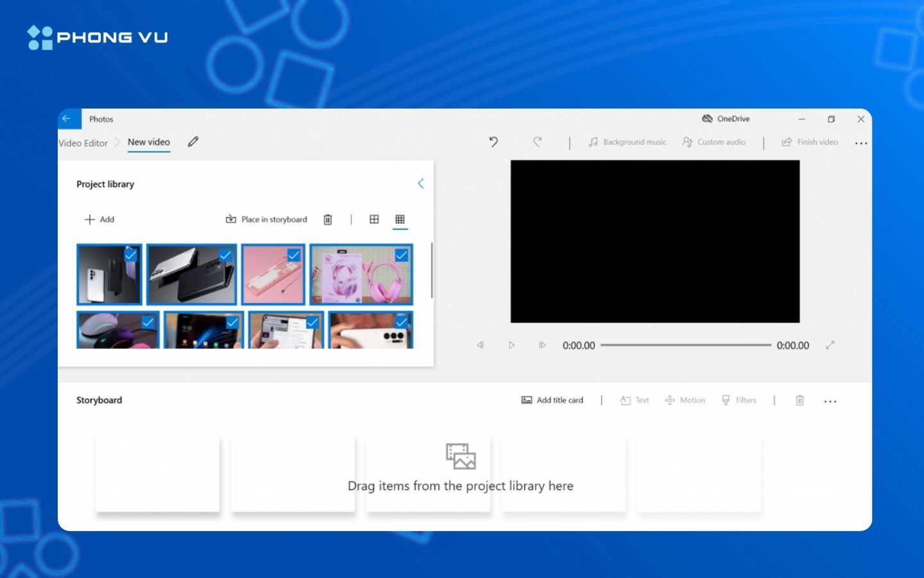The height and width of the screenshot is (578, 924).
Task: Click the Filters icon
Action: [739, 400]
